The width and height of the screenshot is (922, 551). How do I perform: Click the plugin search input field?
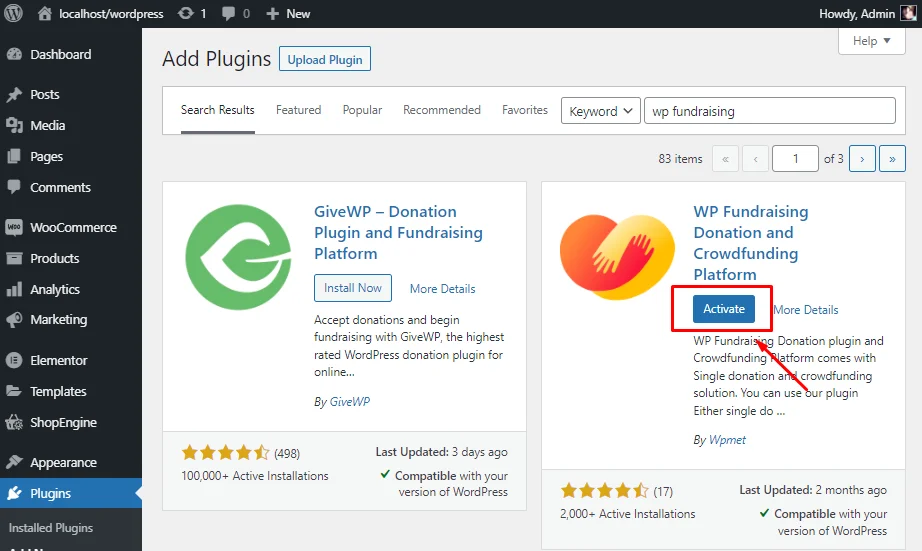tap(769, 111)
